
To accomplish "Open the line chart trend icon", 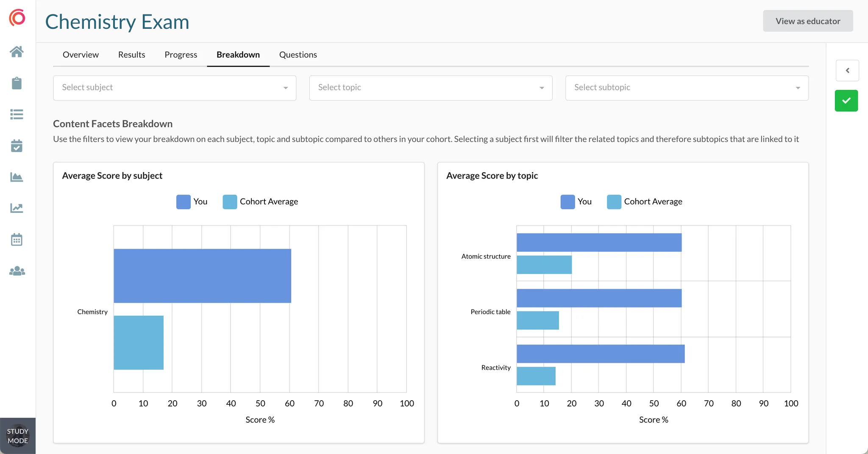I will tap(17, 208).
